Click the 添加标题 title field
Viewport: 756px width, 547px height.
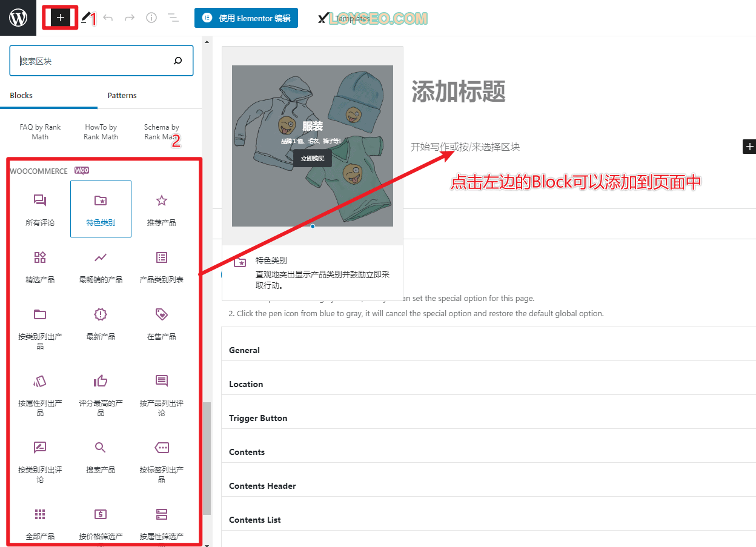(x=458, y=91)
